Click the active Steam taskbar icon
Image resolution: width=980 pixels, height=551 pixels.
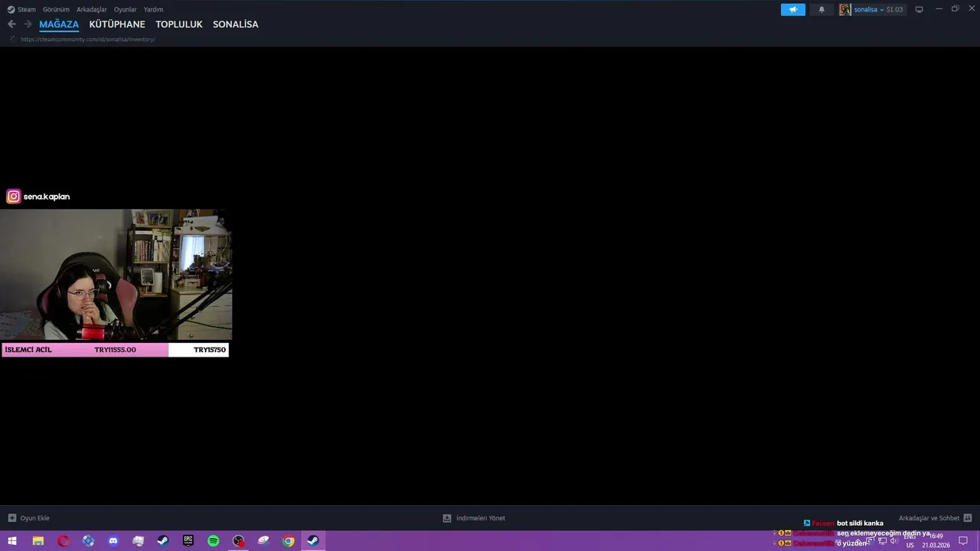click(313, 541)
